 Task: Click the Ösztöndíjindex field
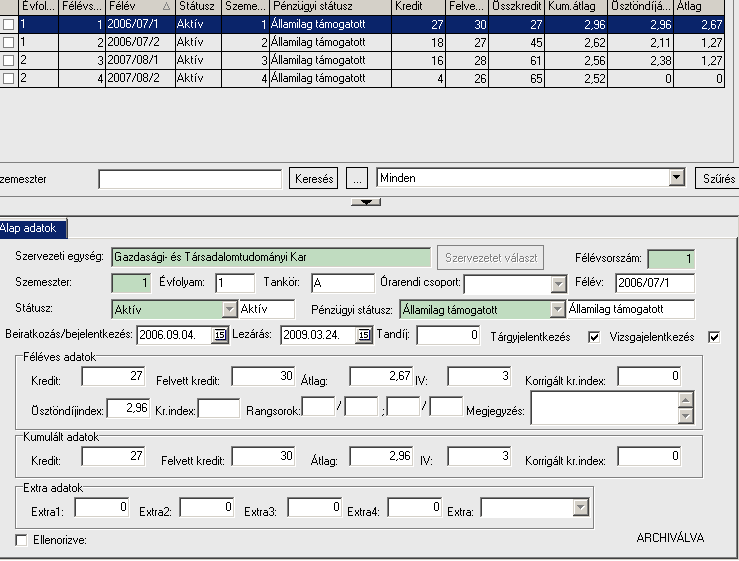click(x=128, y=408)
